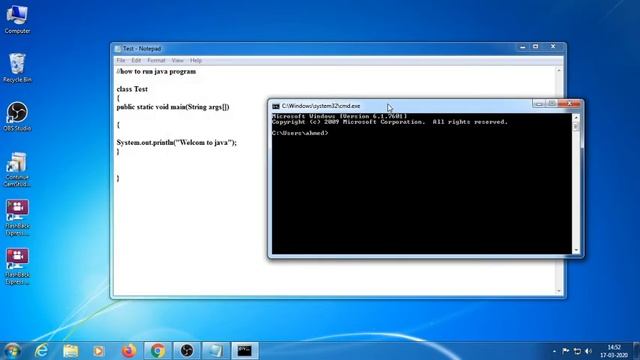640x360 pixels.
Task: Click the "class Test" line in Notepad
Action: 132,89
